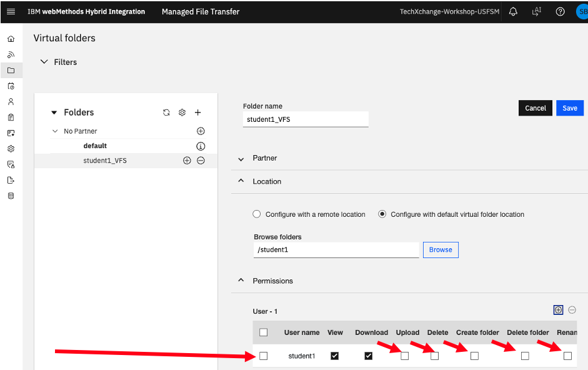Go to Home in the sidebar

pos(11,39)
